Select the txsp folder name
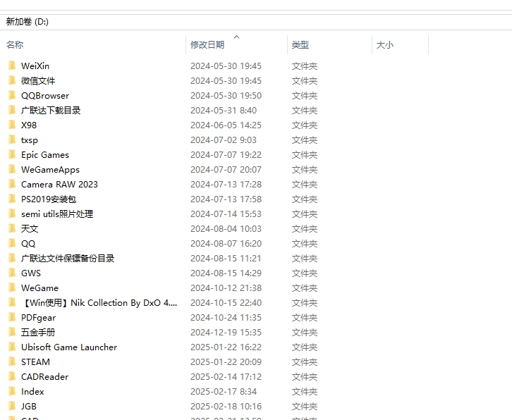Screen dimensions: 512x420 click(30, 140)
